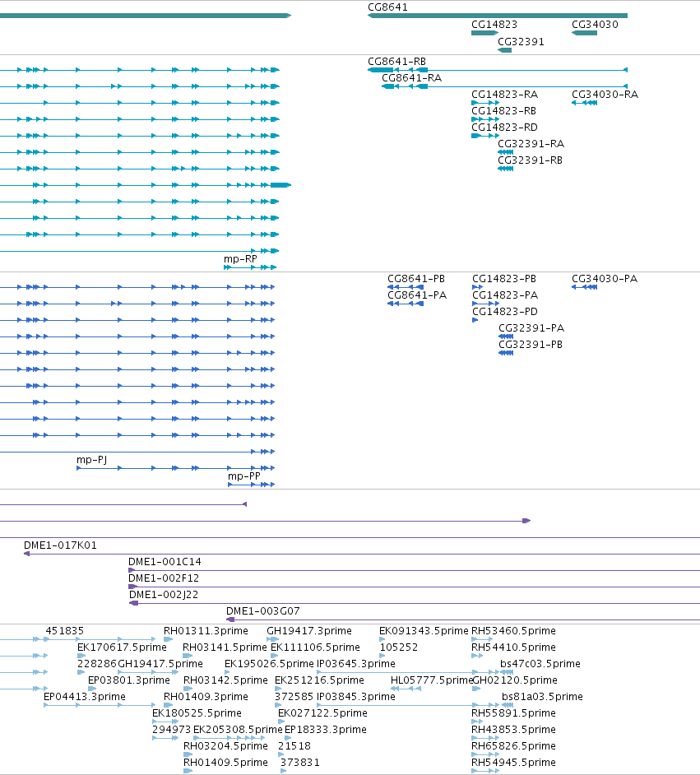Click EST EK205308.5prime
700x775 pixels.
point(238,730)
